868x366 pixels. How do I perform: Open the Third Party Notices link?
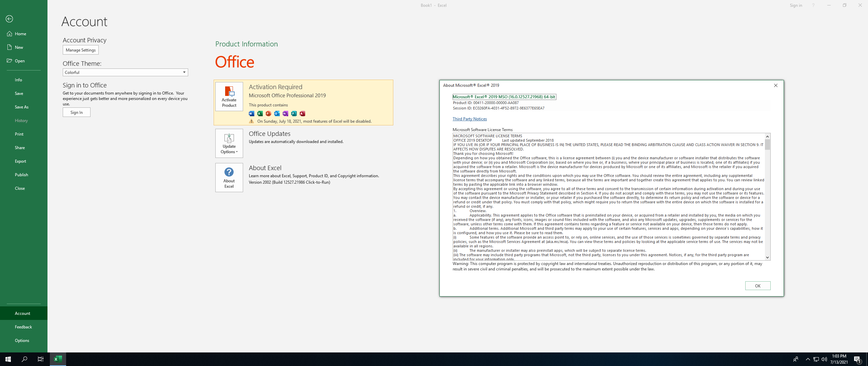click(470, 119)
